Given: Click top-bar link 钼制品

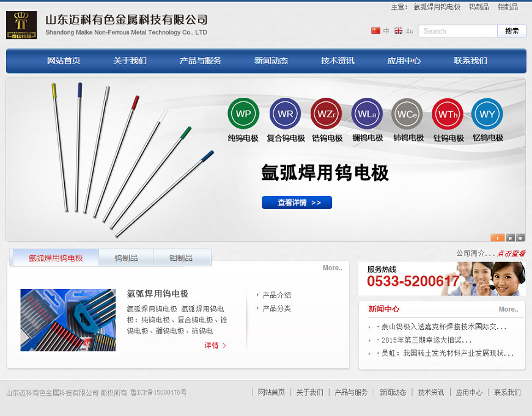Looking at the screenshot, I should (x=508, y=7).
